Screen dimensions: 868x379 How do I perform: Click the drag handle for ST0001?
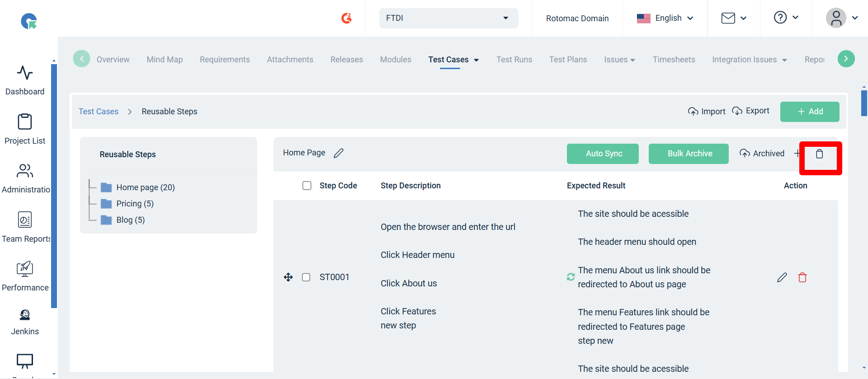288,277
